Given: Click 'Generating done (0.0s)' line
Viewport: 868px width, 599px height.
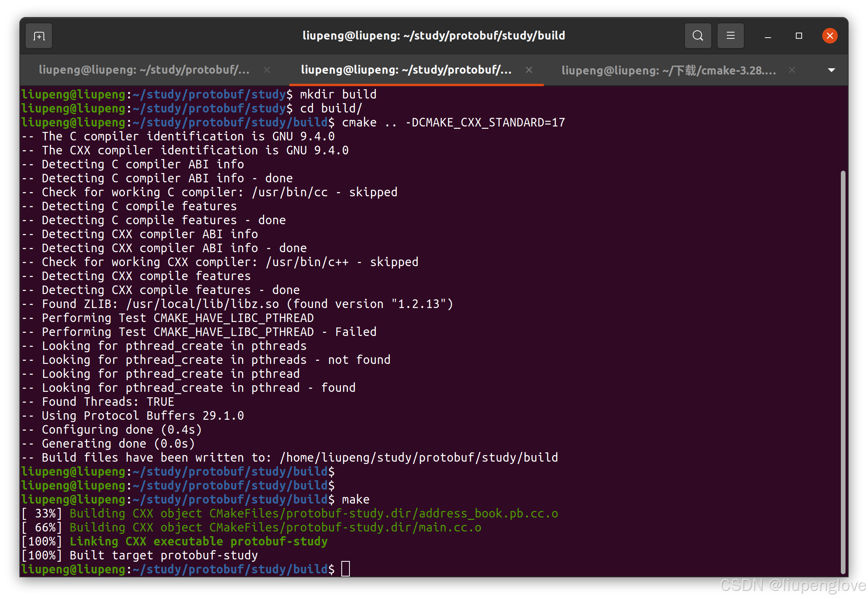Looking at the screenshot, I should pos(108,443).
